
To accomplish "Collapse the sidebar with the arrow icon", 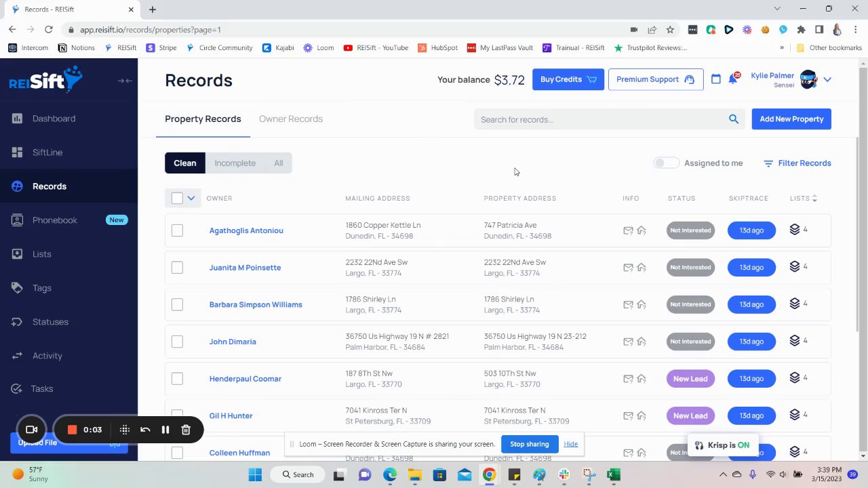I will (x=125, y=81).
